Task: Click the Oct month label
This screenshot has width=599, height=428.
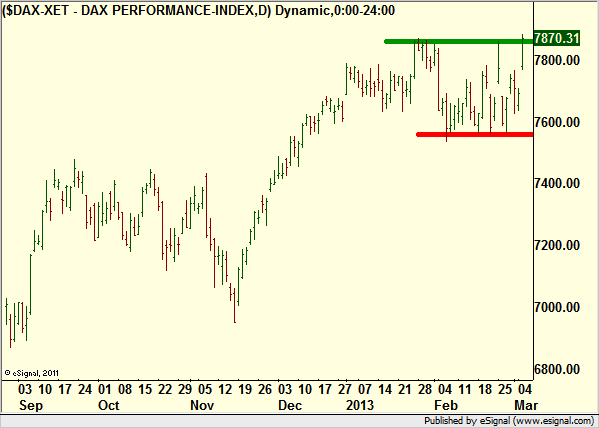Action: [x=109, y=405]
